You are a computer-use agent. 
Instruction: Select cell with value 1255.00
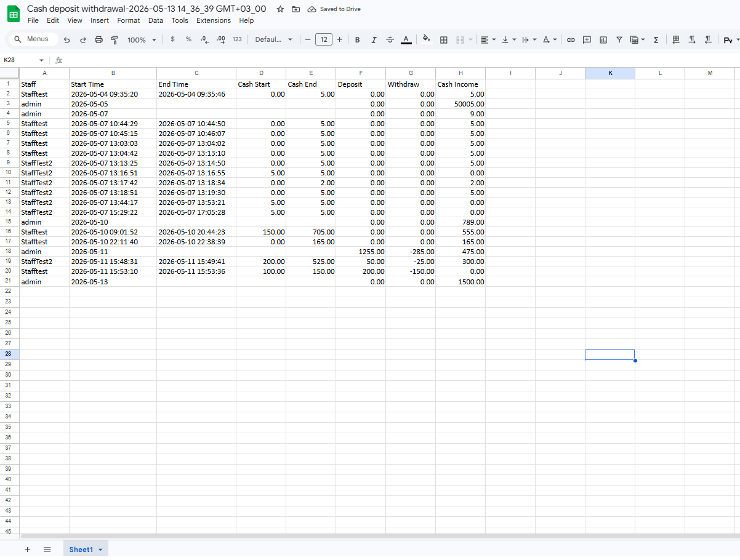pos(361,252)
